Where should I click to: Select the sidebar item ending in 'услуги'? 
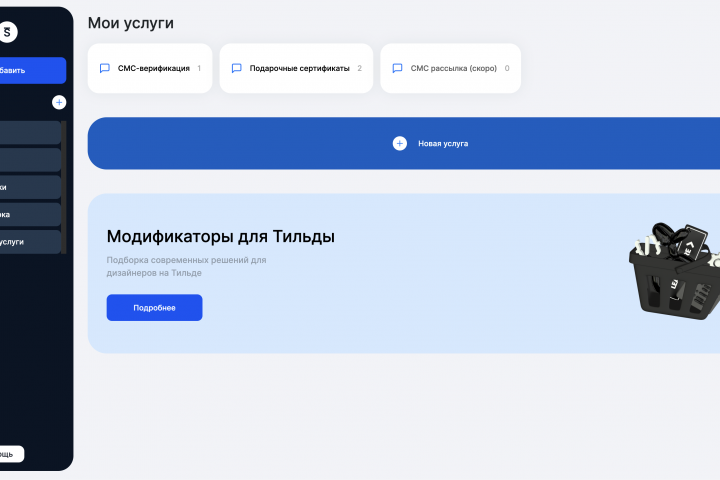[x=30, y=242]
